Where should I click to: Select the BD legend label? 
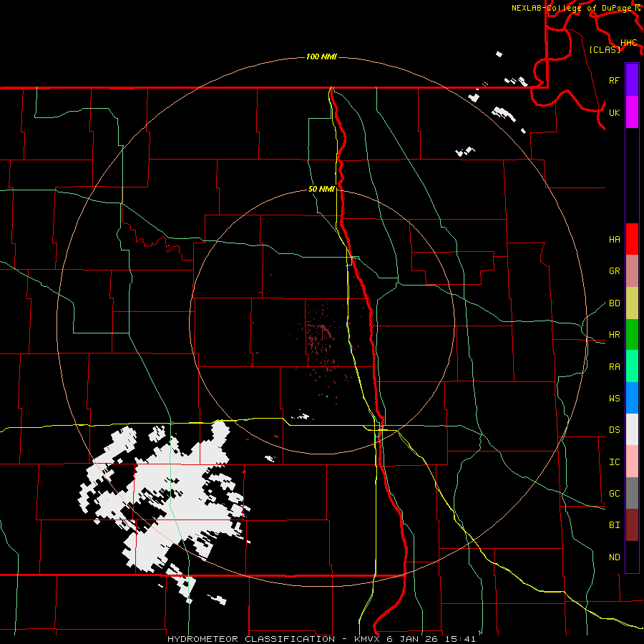pos(614,303)
